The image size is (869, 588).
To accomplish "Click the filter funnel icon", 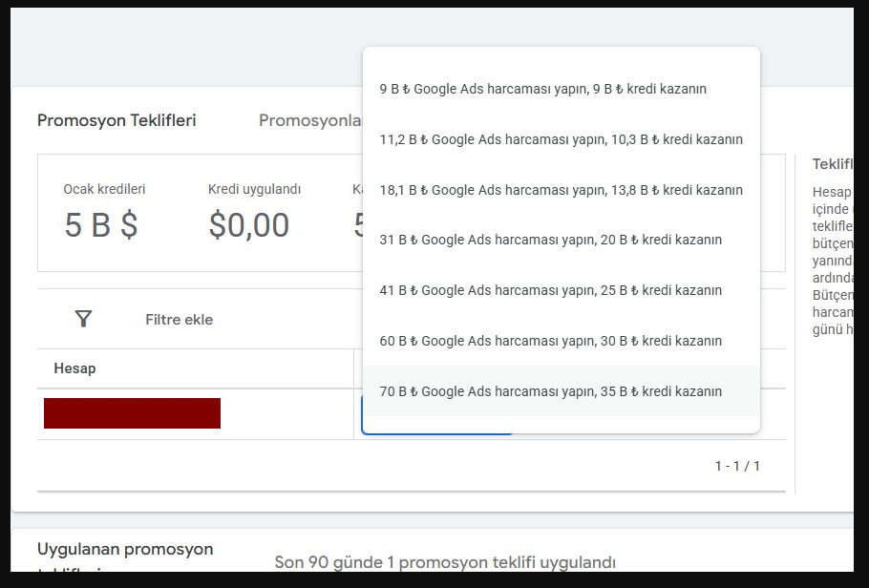I will tap(83, 319).
